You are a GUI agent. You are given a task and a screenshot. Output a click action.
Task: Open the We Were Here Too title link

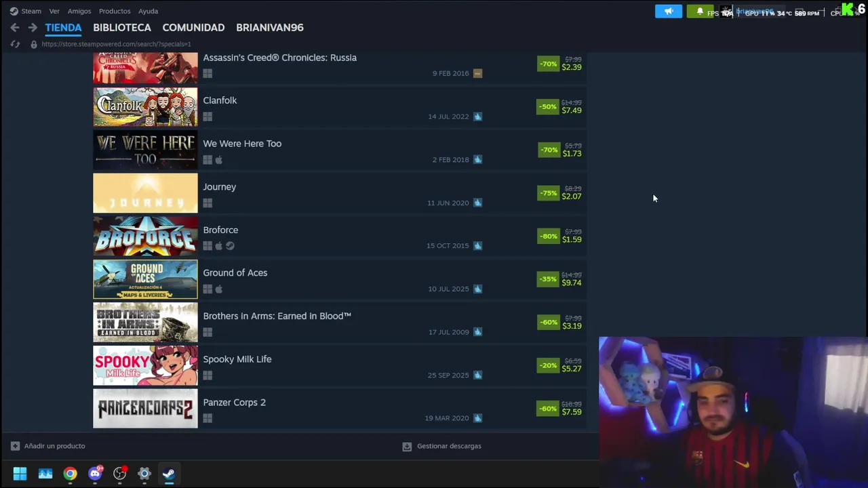[242, 144]
